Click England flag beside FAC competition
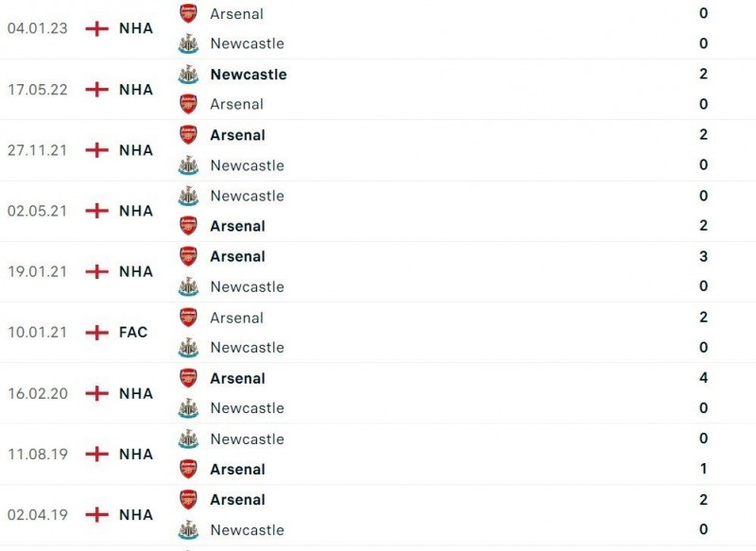This screenshot has width=756, height=551. [96, 333]
